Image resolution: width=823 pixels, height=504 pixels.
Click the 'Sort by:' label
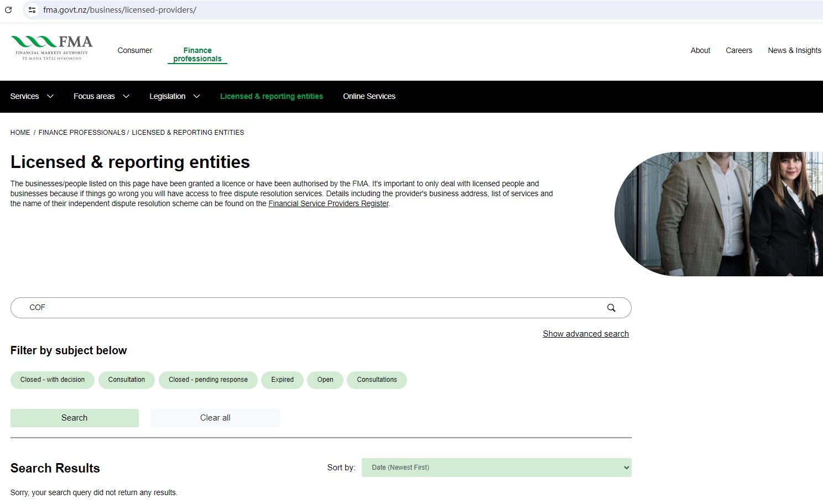pos(341,468)
